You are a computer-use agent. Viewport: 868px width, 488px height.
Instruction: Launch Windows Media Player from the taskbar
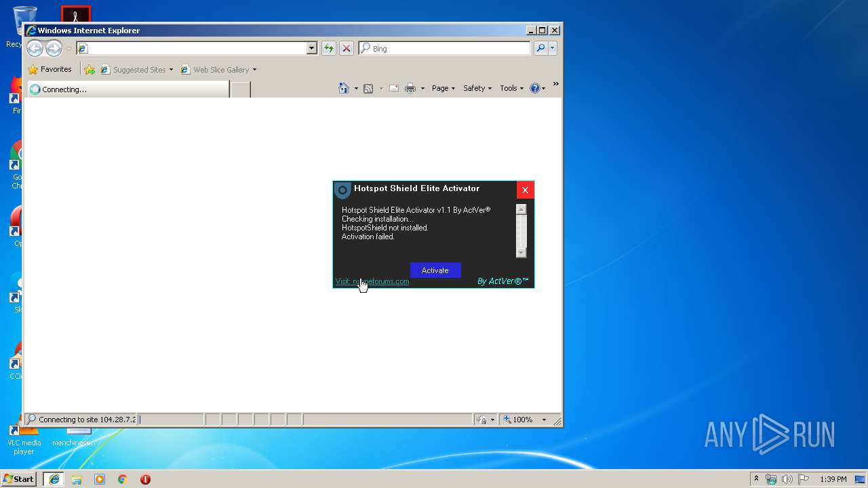[100, 479]
